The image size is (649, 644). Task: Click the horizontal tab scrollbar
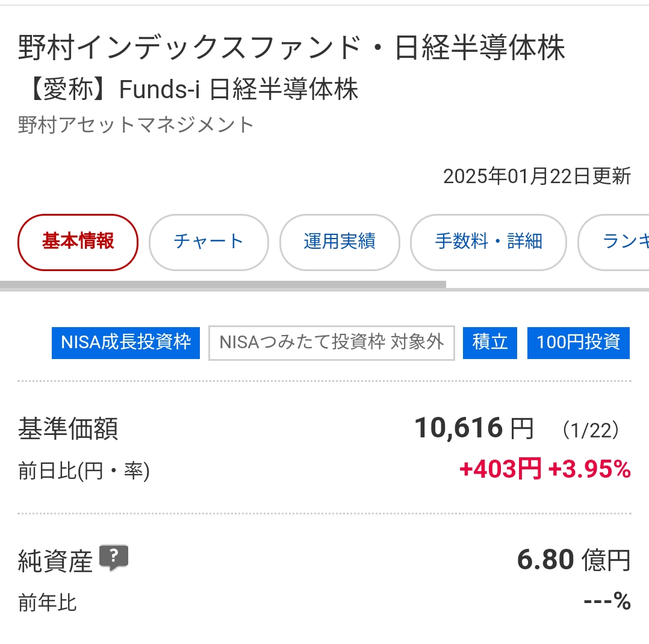pos(223,284)
